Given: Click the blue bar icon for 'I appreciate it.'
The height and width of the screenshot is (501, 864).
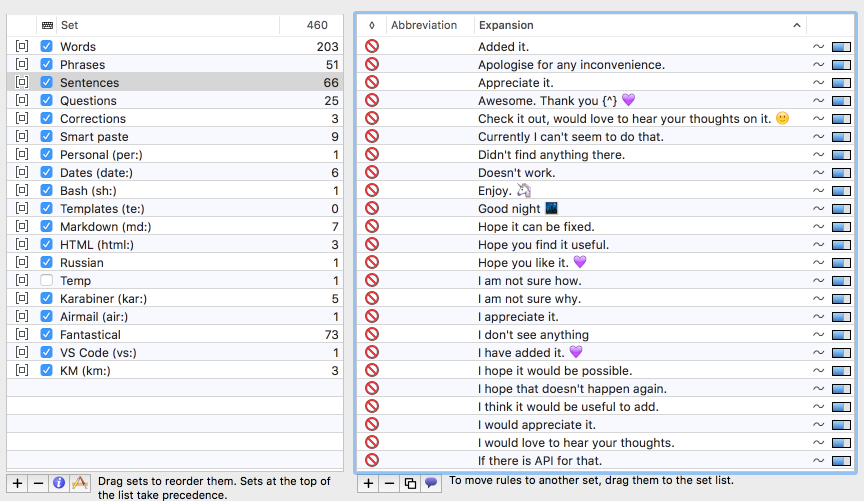Looking at the screenshot, I should coord(841,317).
